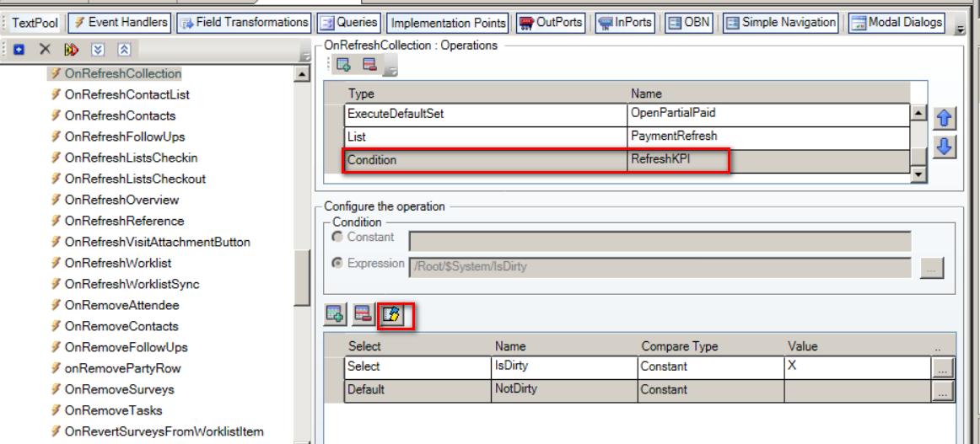Open the Queries tab
Viewport: 980px width, 444px height.
(x=349, y=23)
